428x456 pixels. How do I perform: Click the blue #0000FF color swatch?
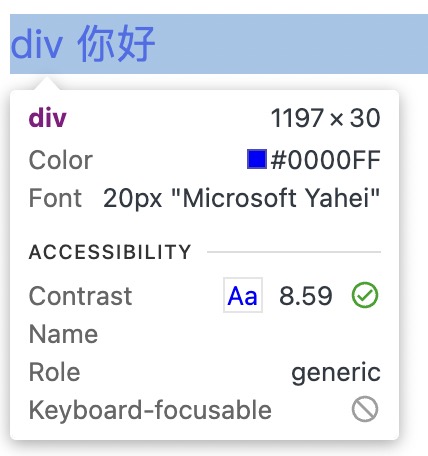click(257, 159)
